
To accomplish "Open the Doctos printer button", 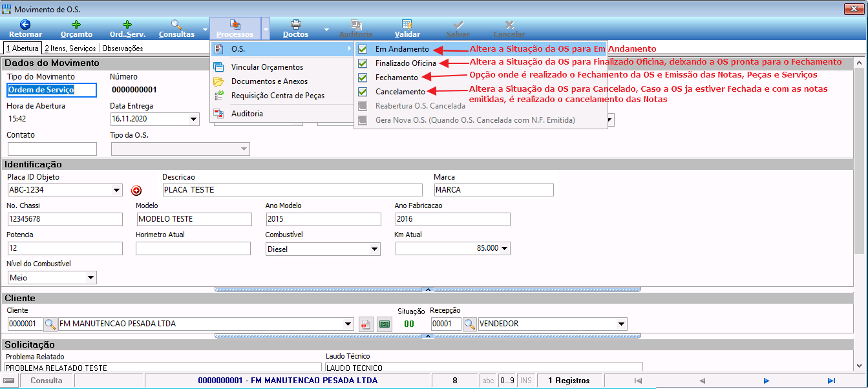I will point(296,28).
